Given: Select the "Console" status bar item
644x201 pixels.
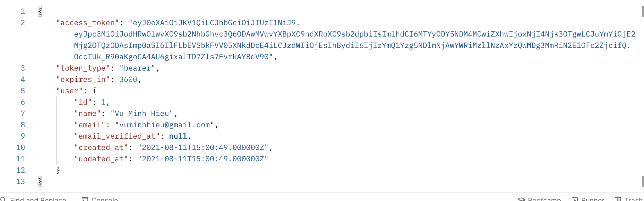Looking at the screenshot, I should tap(104, 199).
